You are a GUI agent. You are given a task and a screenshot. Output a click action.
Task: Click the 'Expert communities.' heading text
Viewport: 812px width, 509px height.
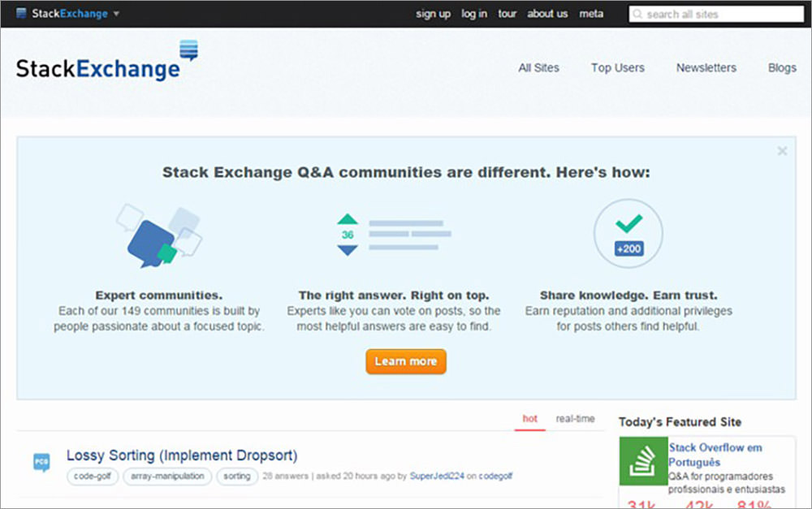tap(158, 295)
